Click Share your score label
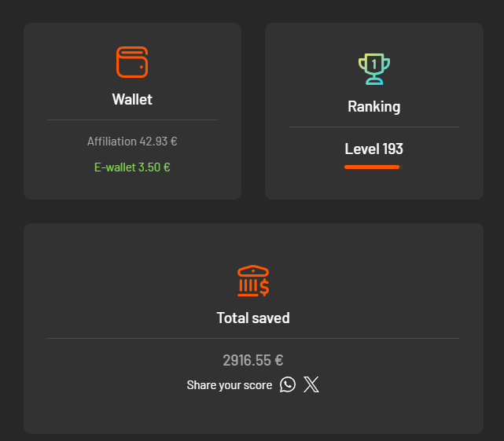504x441 pixels. (x=230, y=385)
